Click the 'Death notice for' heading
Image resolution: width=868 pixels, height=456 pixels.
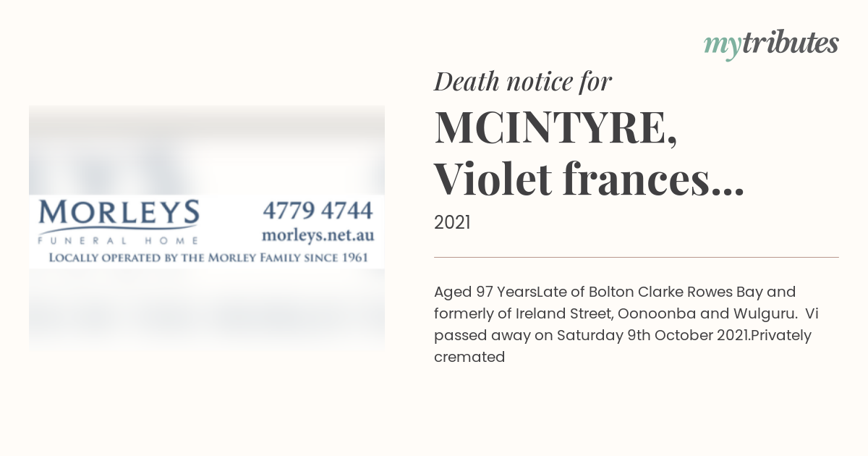coord(523,82)
